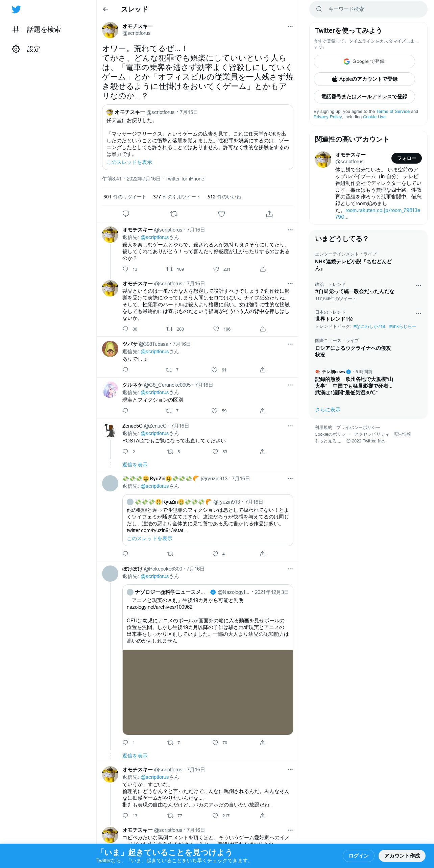Click the Twitter bird logo

pos(16,9)
